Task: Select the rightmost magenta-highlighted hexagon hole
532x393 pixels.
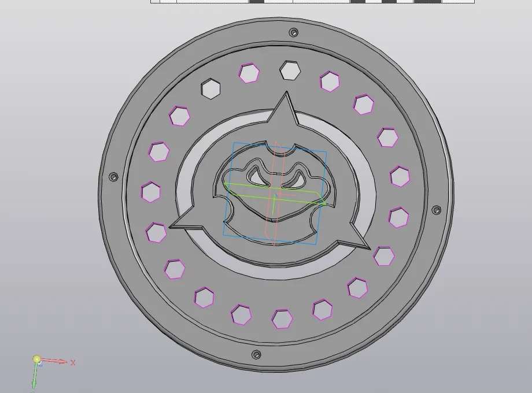Action: click(x=400, y=176)
